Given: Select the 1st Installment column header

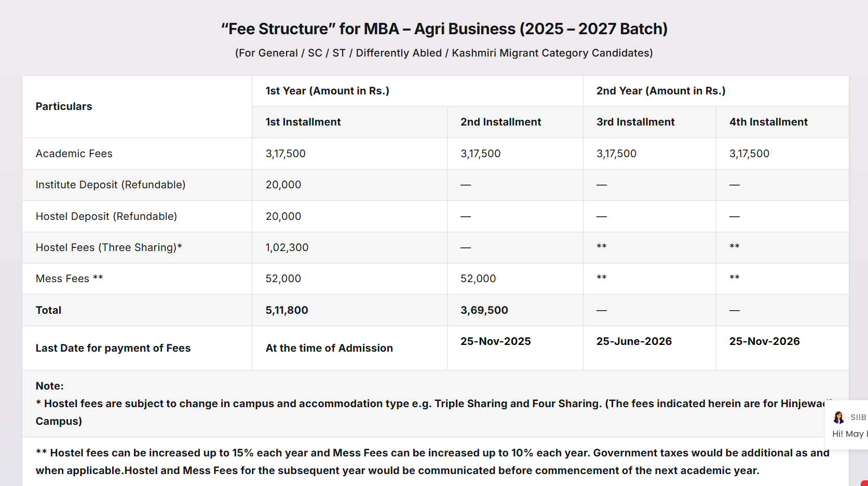Looking at the screenshot, I should coord(303,122).
